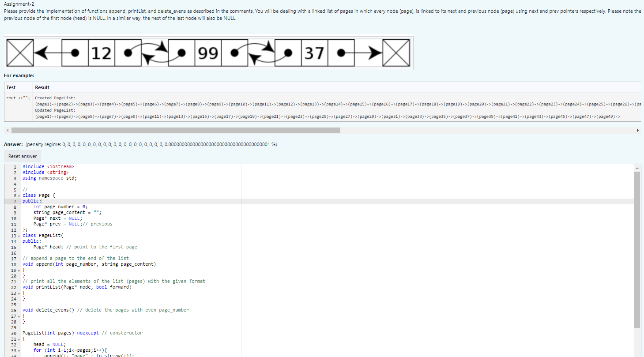Screen dimensions: 644x357
Task: Fold the delete_evens function body at line 27
Action: click(19, 316)
